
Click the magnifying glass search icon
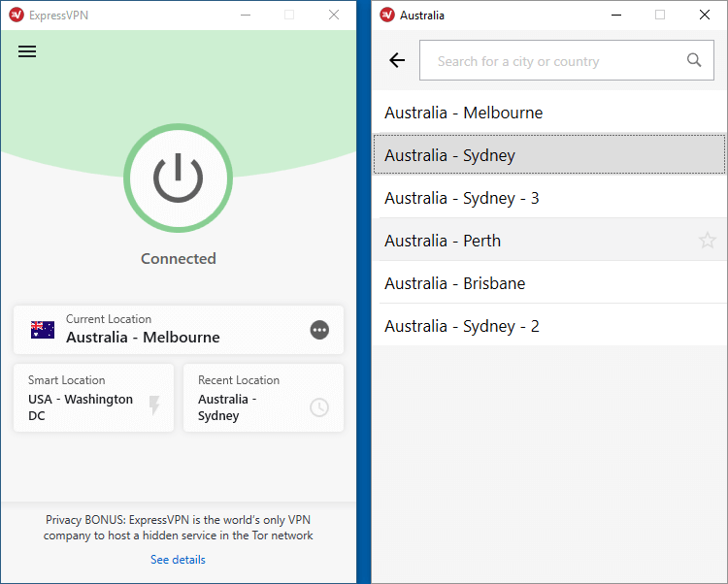(694, 60)
